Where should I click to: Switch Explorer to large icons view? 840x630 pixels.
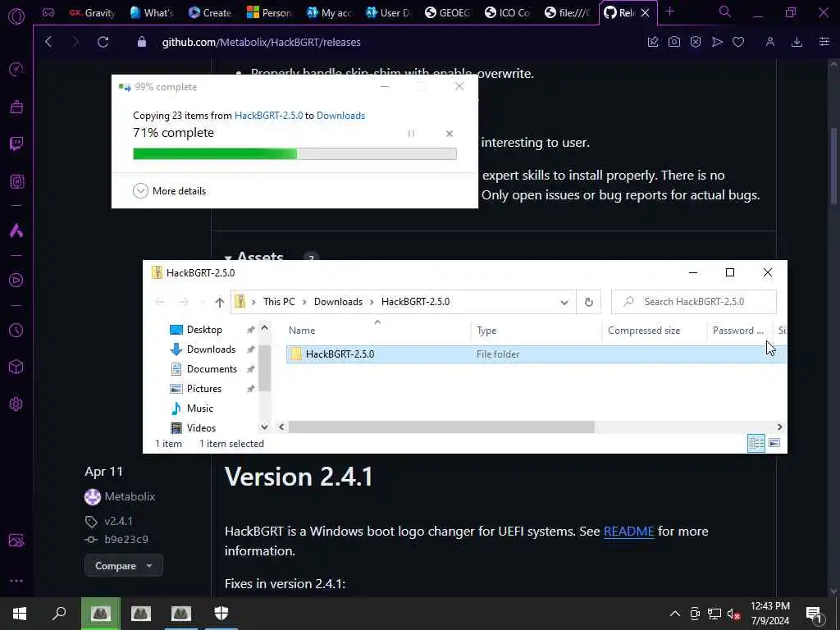(x=774, y=444)
